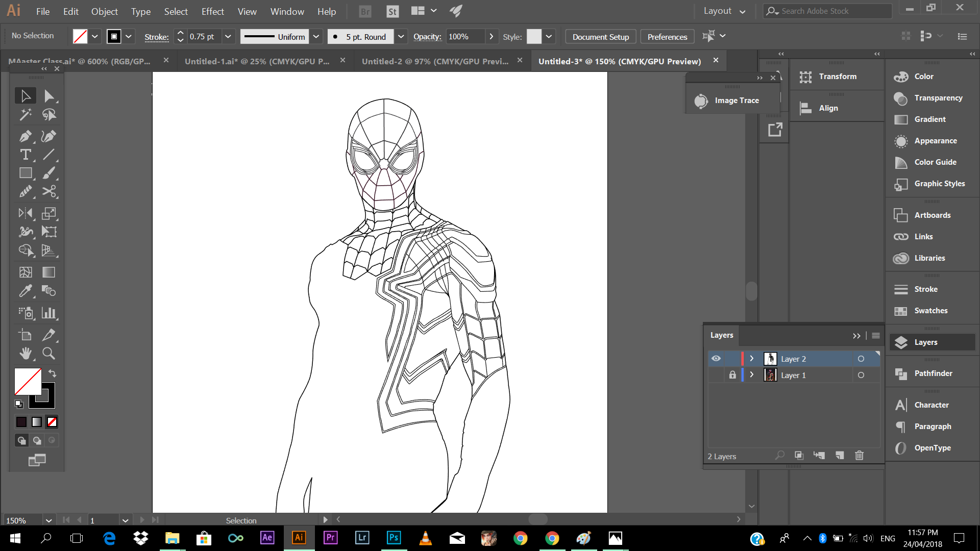Set paint mode to None
980x551 pixels.
[x=52, y=422]
